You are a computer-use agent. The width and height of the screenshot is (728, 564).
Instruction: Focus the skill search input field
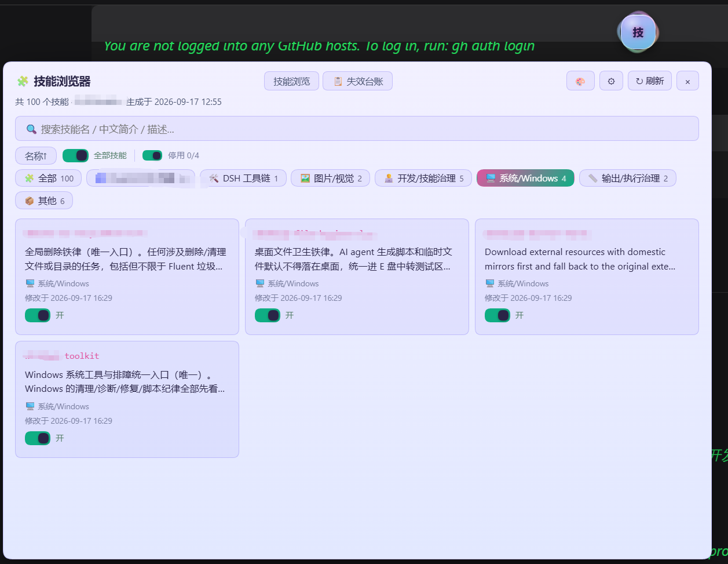[x=357, y=129]
